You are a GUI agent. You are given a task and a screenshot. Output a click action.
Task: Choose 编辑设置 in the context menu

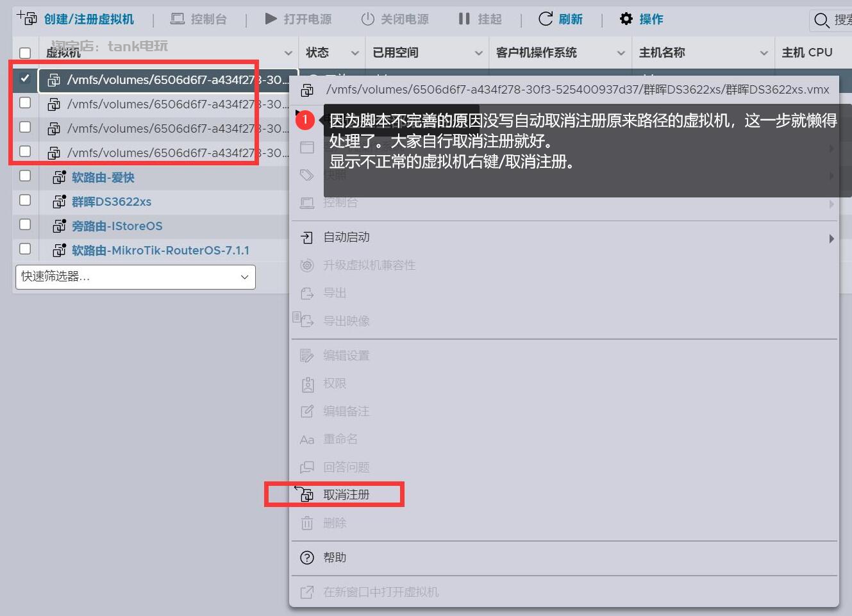346,355
